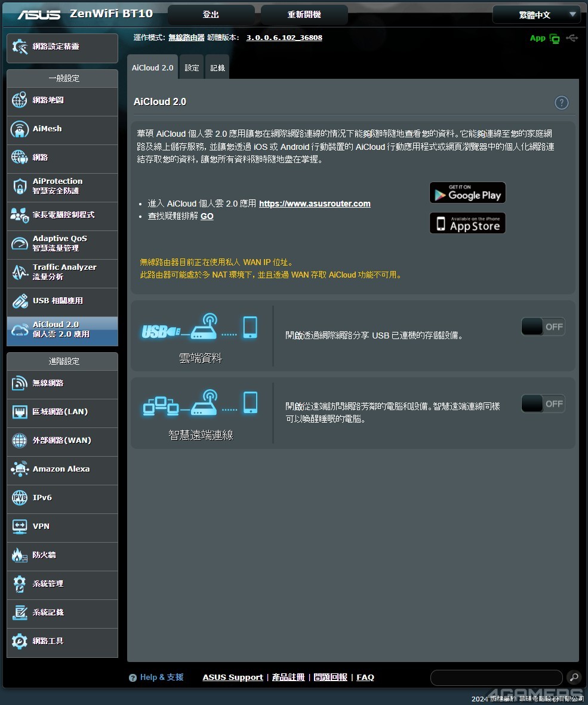
Task: Click the green App device icon
Action: point(555,39)
